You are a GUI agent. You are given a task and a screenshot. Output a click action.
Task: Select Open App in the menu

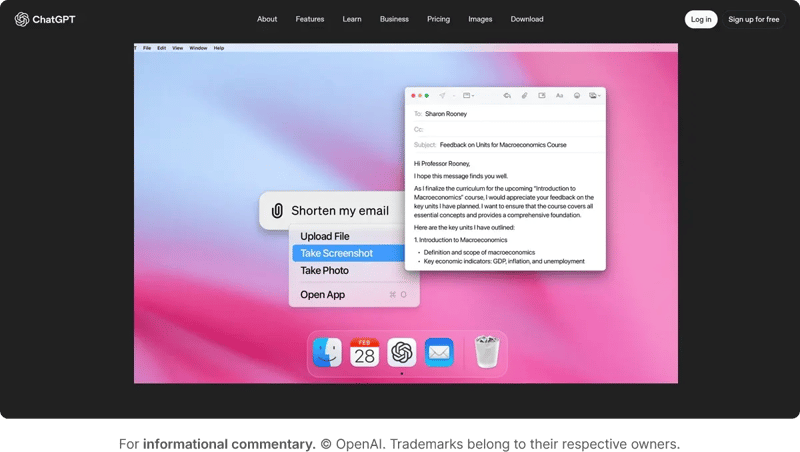(354, 294)
